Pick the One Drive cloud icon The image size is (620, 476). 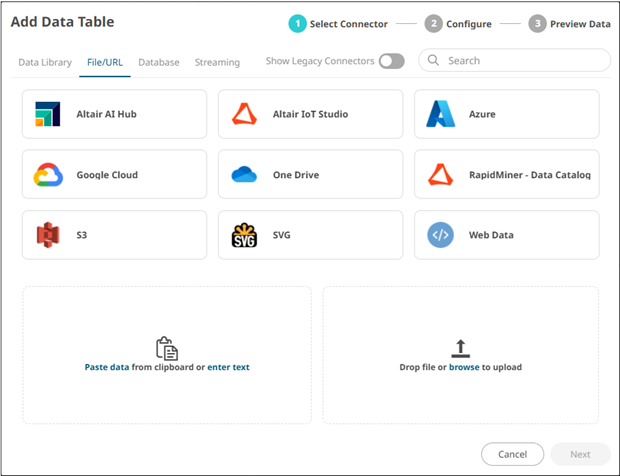click(x=244, y=175)
